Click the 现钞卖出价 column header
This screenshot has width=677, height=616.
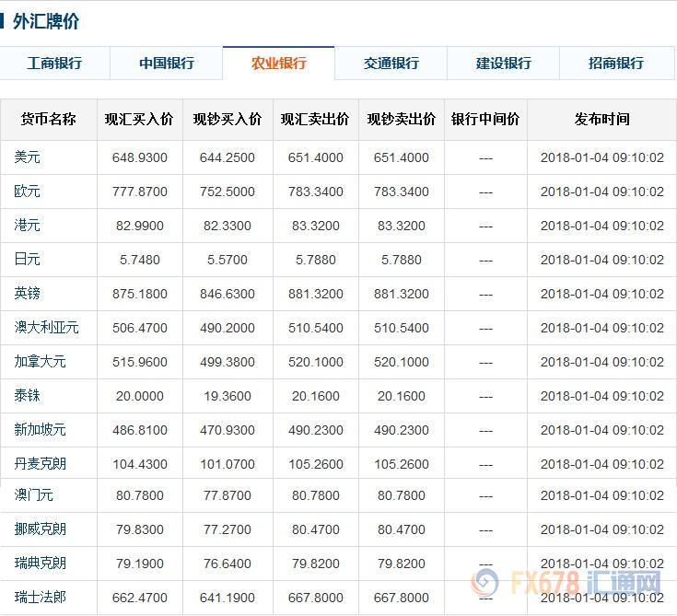pos(401,119)
